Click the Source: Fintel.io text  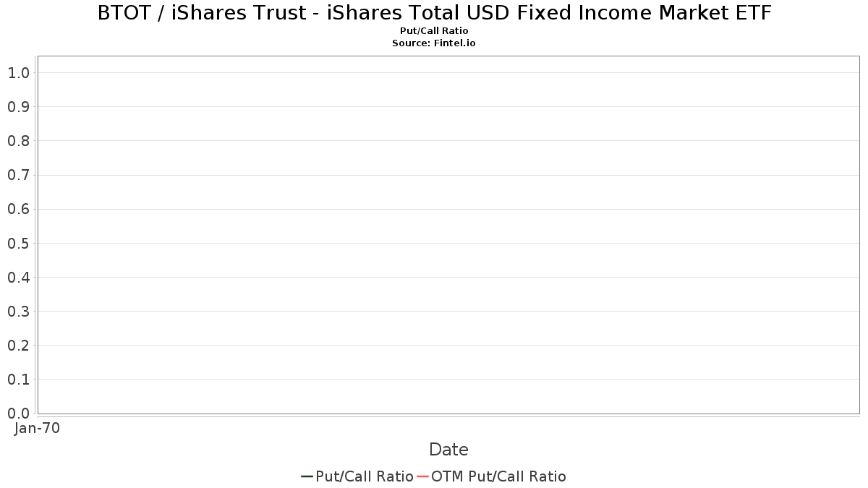434,43
